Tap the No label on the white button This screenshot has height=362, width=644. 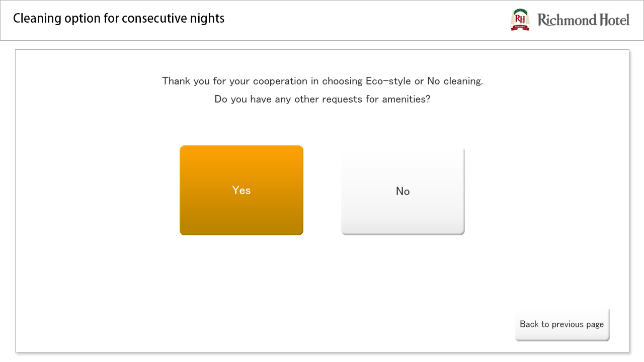(403, 191)
